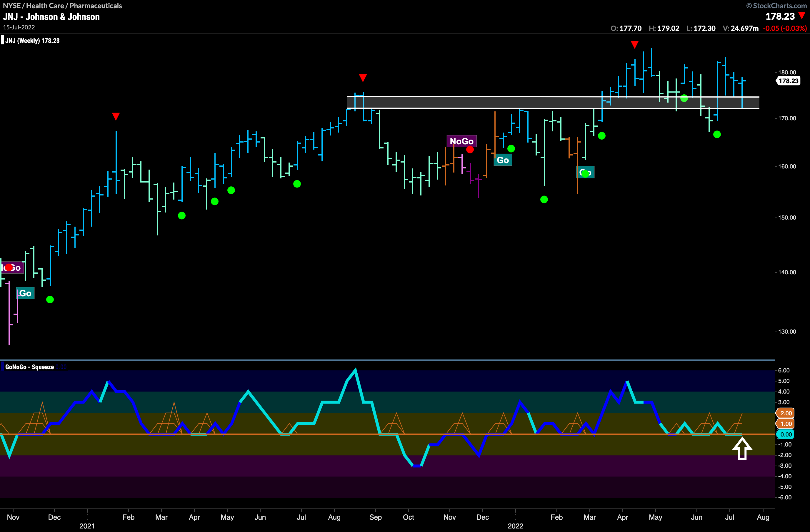Click the teal Go label near November 2020

25,293
